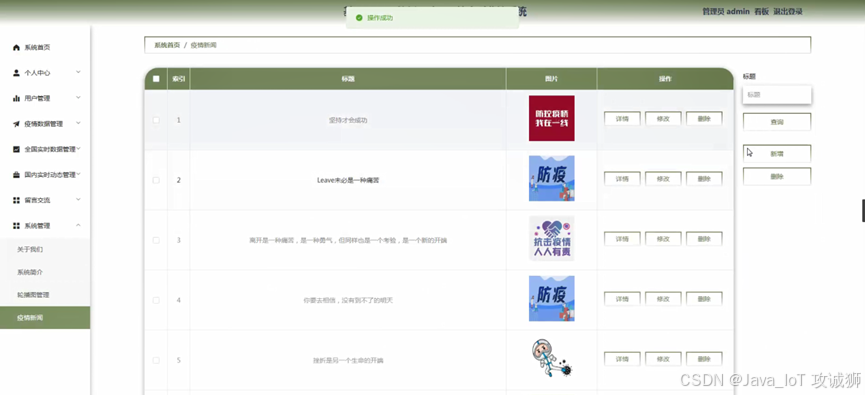
Task: Click the grid icon beside 系统管理
Action: [x=16, y=226]
